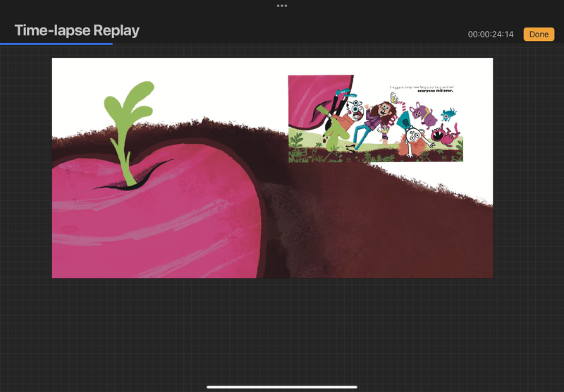564x392 pixels.
Task: Tap the Done button to exit replay
Action: click(x=539, y=34)
